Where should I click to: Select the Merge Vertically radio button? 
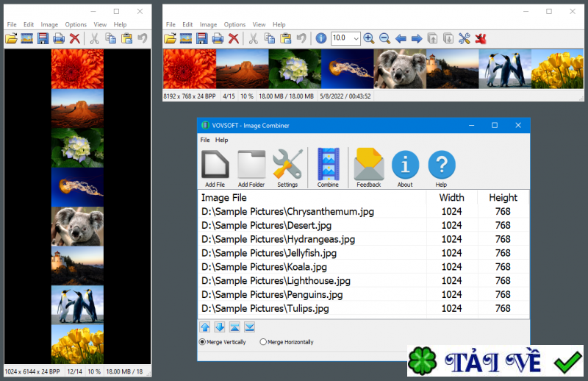click(203, 342)
